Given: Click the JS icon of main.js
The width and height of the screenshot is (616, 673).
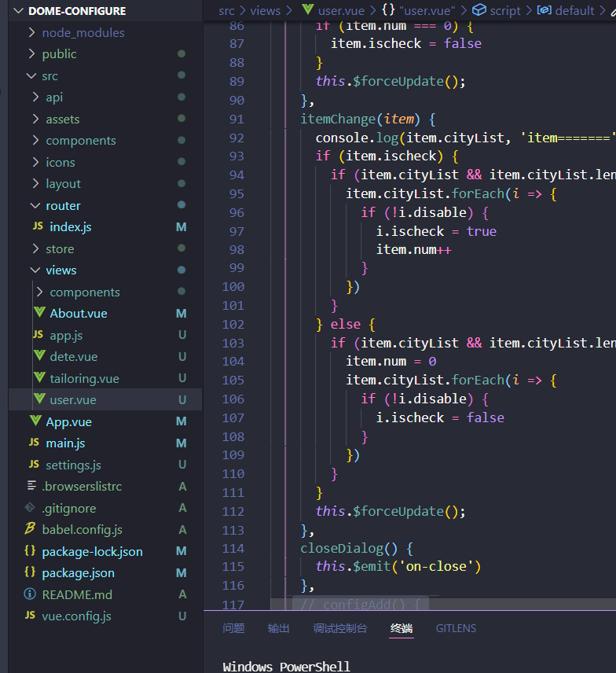Looking at the screenshot, I should [x=34, y=443].
